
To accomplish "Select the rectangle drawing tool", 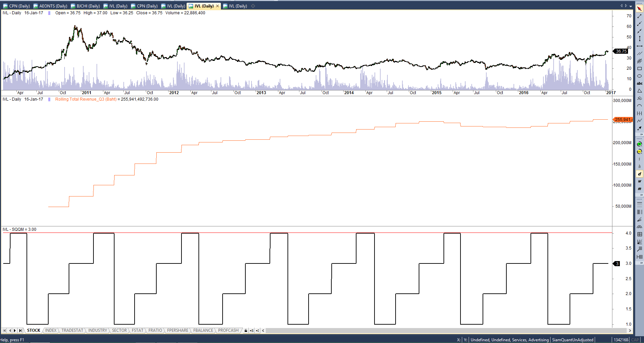I will [x=639, y=68].
